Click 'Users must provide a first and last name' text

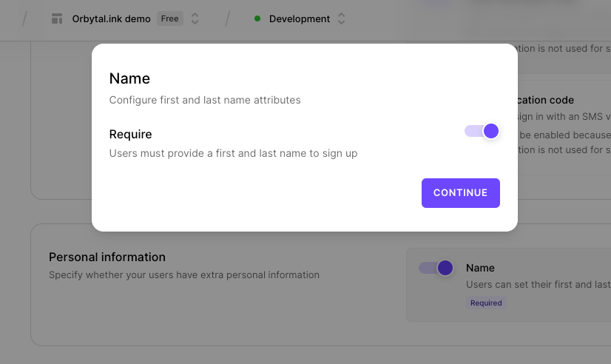click(233, 153)
